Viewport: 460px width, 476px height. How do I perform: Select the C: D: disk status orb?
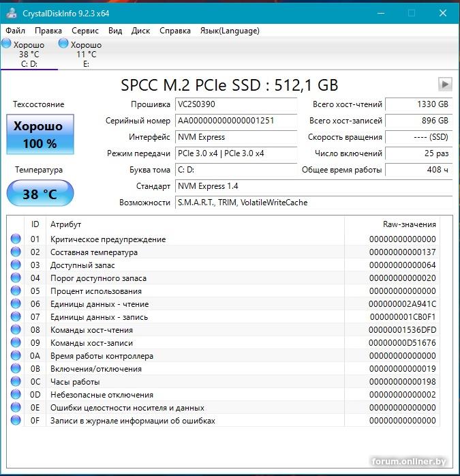coord(6,43)
